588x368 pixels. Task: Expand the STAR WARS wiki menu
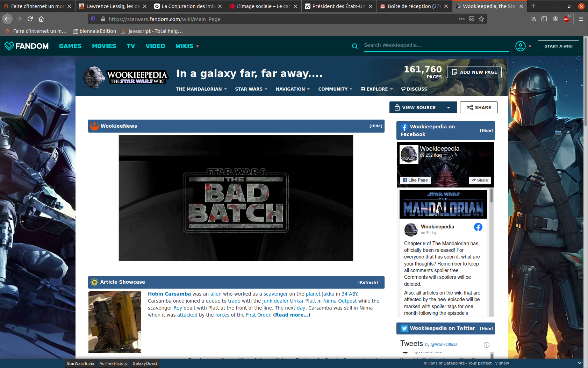[x=251, y=89]
